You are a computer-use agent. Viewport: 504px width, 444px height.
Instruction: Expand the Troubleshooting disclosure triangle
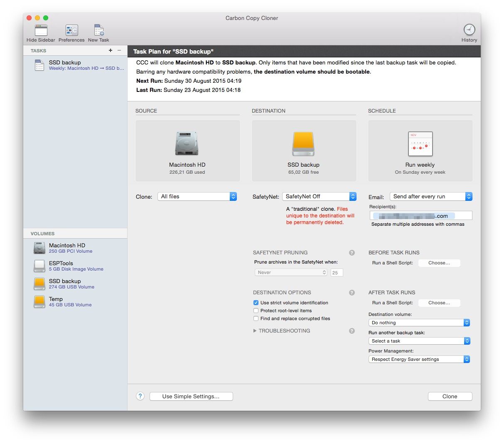pyautogui.click(x=255, y=331)
